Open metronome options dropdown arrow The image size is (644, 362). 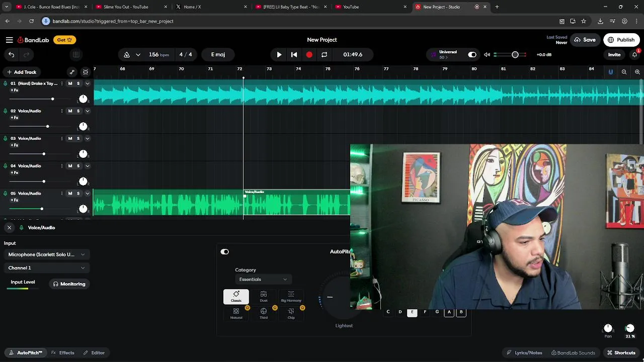point(138,54)
